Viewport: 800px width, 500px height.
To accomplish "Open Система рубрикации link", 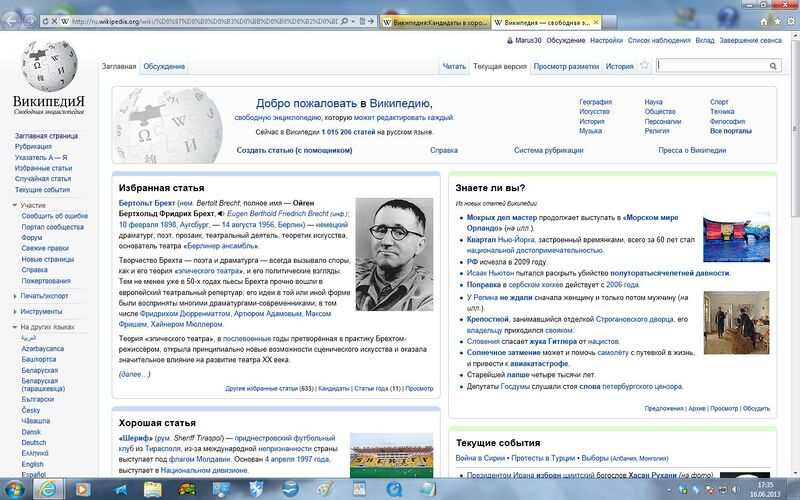I will (548, 150).
